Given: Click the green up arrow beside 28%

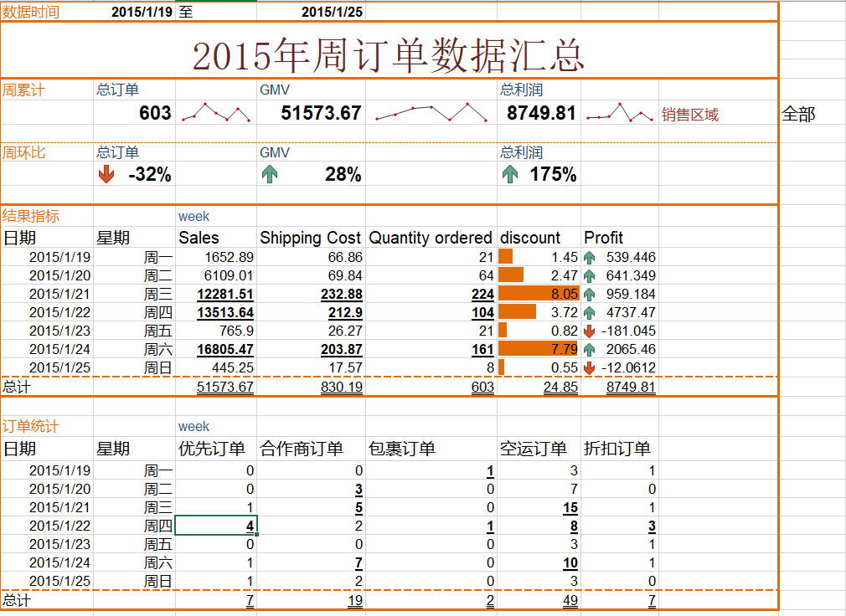Looking at the screenshot, I should 269,174.
